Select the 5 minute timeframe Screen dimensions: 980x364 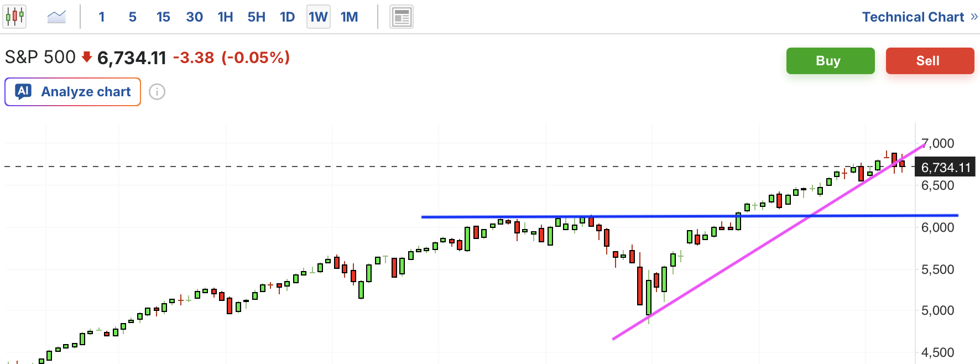pos(133,17)
